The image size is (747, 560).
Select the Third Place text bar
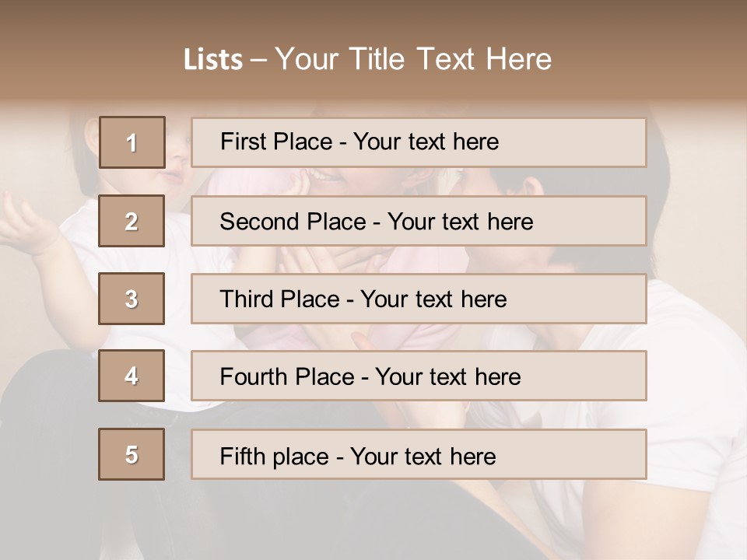click(419, 299)
